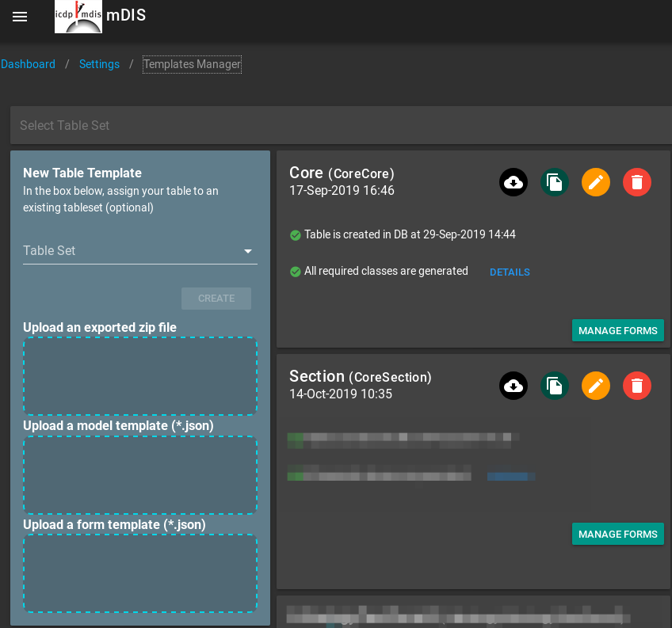
Task: Click the exported zip file upload box
Action: point(140,376)
